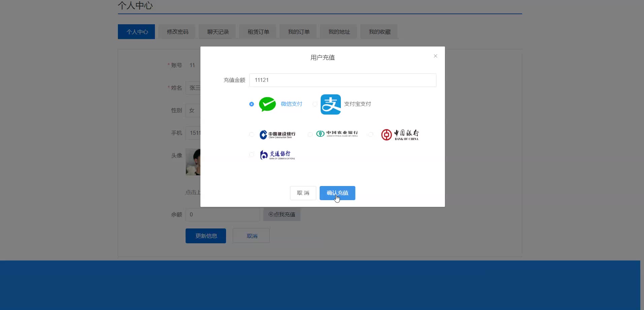
Task: Choose the 交通银行 radio option
Action: pyautogui.click(x=252, y=155)
